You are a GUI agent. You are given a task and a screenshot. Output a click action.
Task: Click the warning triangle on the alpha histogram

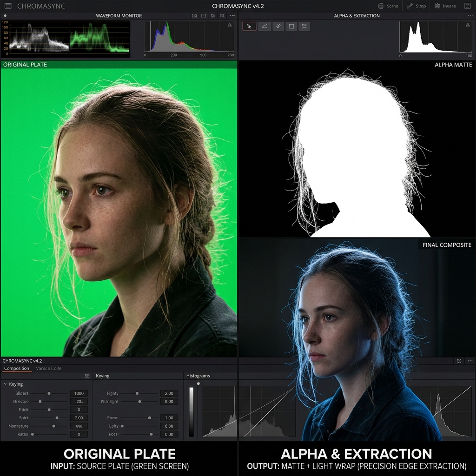pyautogui.click(x=468, y=25)
